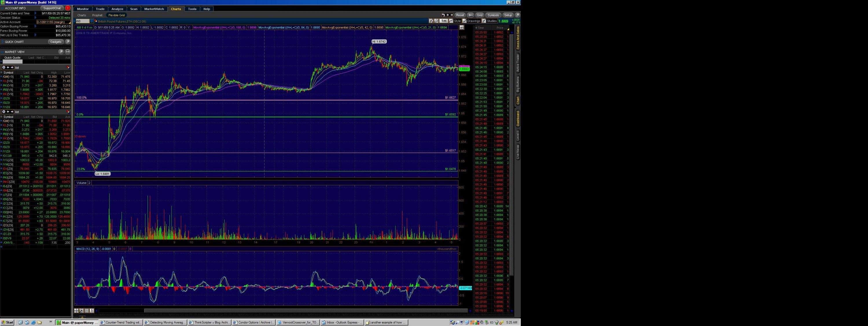The height and width of the screenshot is (326, 868).
Task: Open the chart Setup menu
Action: [508, 15]
